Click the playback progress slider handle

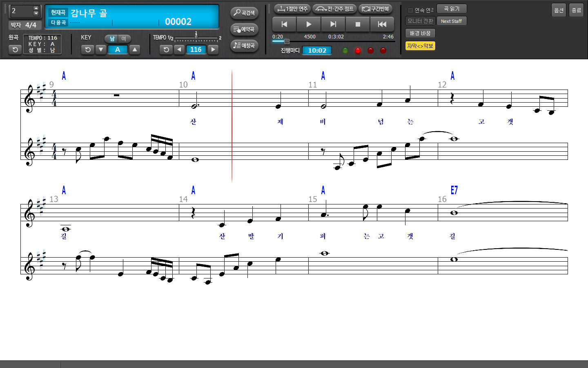pos(287,41)
